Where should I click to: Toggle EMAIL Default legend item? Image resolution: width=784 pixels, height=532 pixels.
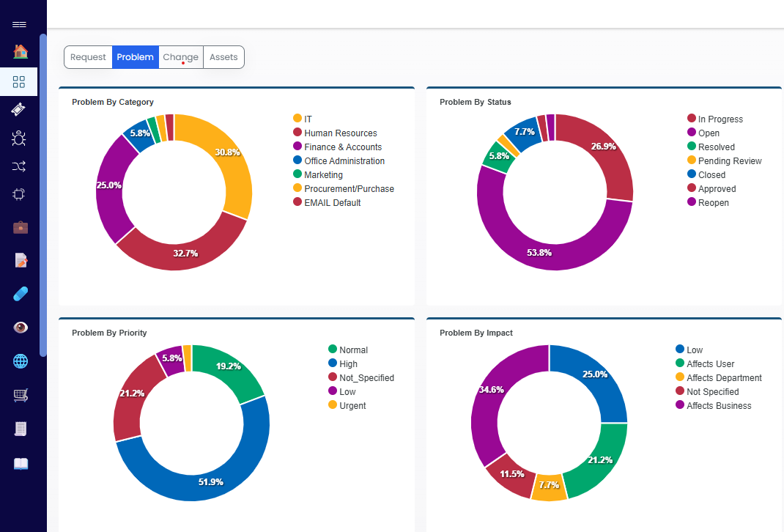(327, 203)
